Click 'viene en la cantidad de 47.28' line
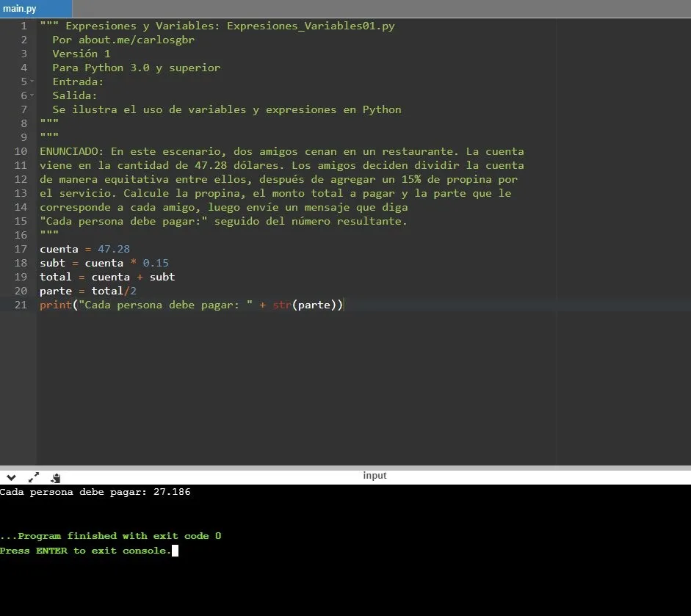Screen dimensions: 691x616 [x=281, y=165]
